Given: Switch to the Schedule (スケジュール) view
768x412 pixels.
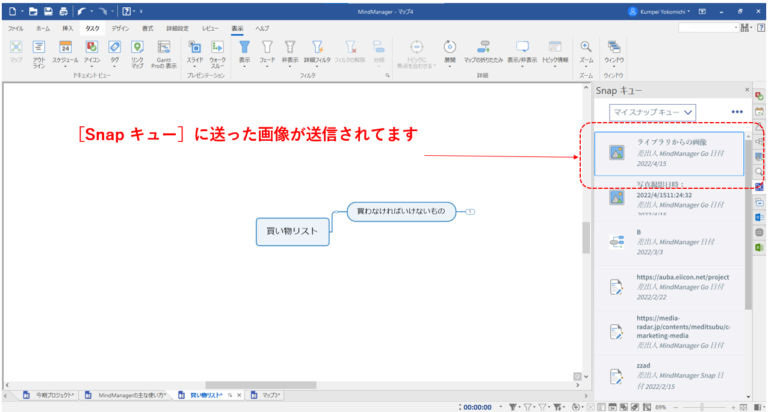Looking at the screenshot, I should point(65,51).
